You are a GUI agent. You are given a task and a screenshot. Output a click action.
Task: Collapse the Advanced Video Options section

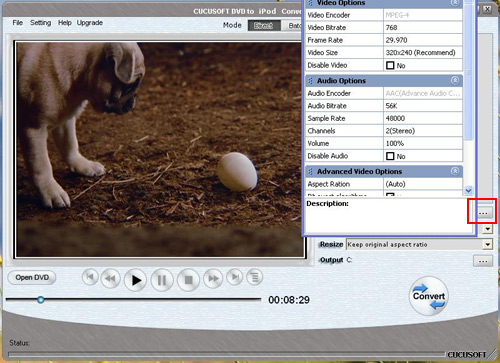(455, 171)
